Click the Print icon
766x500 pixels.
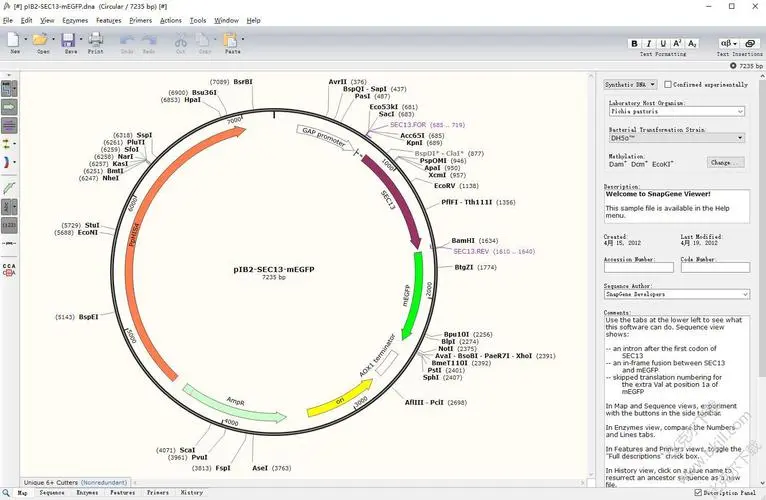95,40
